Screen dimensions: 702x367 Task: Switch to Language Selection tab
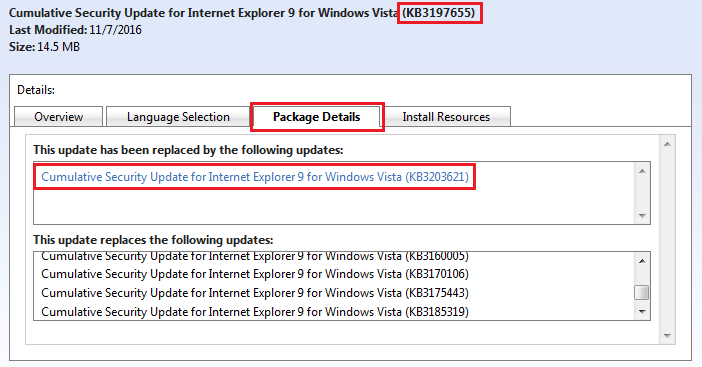pos(178,116)
